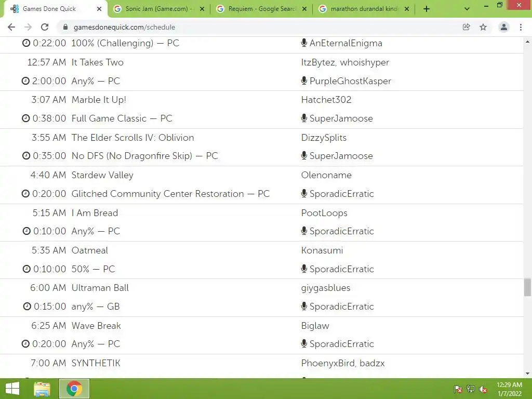Select the Wave Break title
The image size is (532, 399).
tap(96, 326)
